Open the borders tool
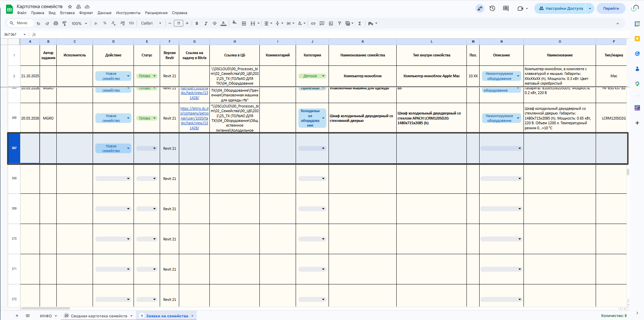 click(244, 24)
